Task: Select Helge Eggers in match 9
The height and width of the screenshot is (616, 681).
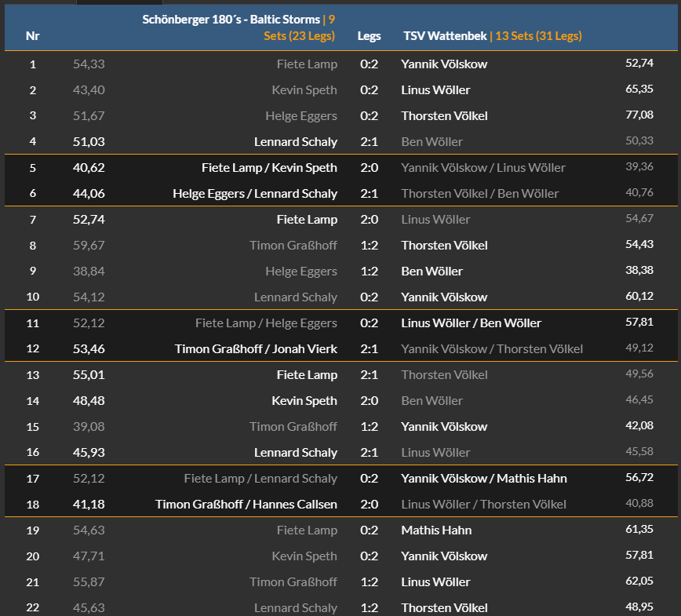Action: pos(301,272)
